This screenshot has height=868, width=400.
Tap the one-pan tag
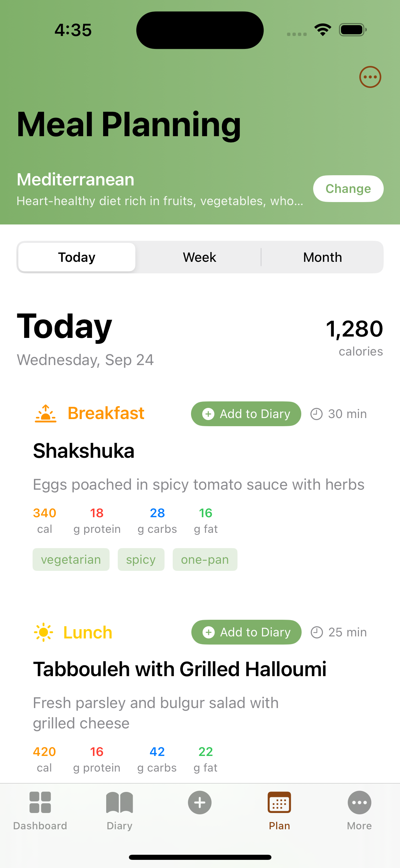coord(205,560)
